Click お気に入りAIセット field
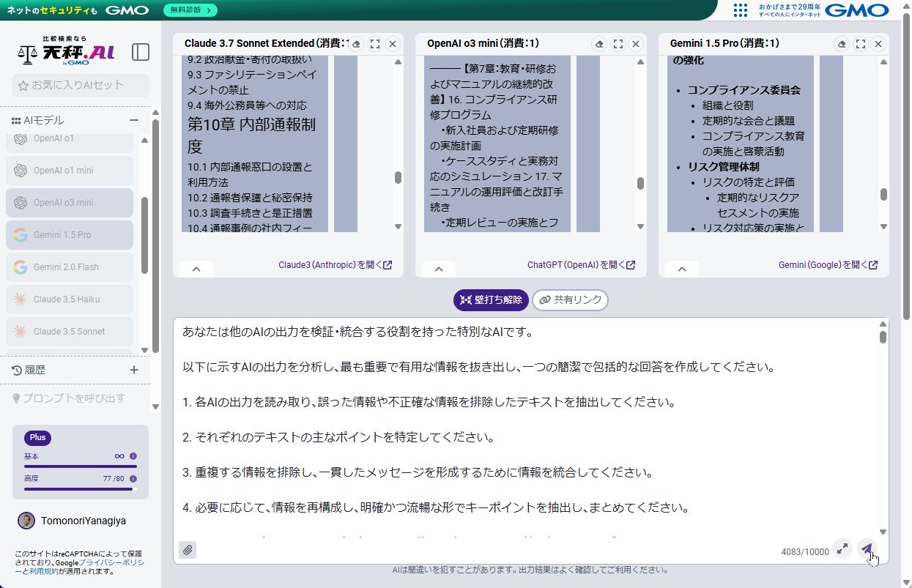912x588 pixels. point(81,85)
